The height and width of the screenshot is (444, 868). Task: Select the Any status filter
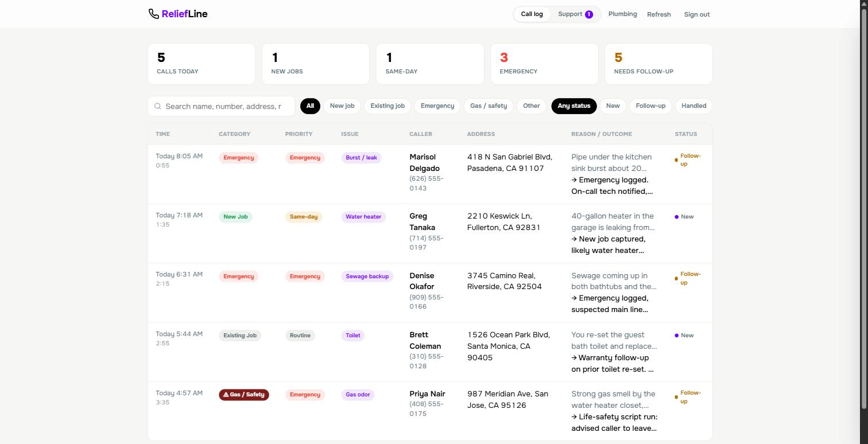click(x=574, y=106)
